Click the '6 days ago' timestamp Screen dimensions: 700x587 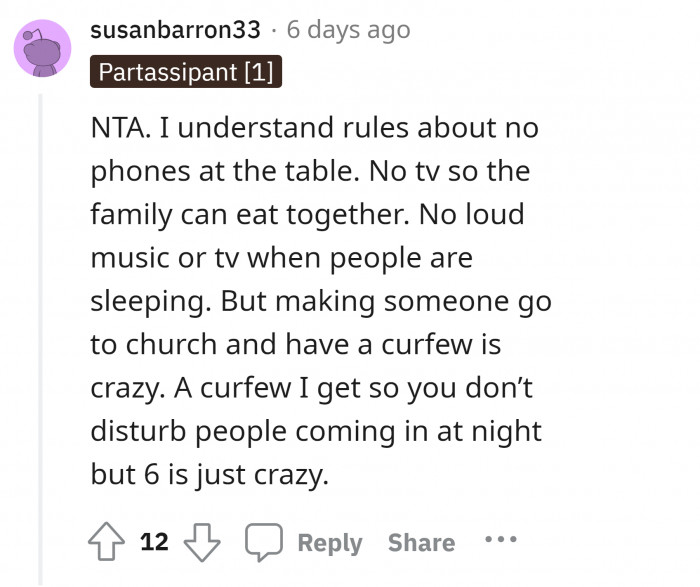tap(347, 30)
